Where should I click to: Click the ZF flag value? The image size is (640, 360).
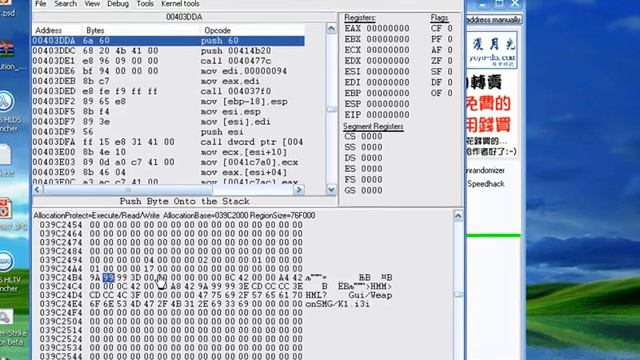point(450,61)
